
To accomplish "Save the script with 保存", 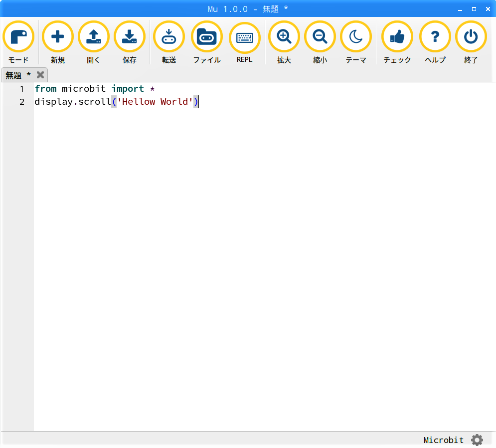I will (130, 42).
